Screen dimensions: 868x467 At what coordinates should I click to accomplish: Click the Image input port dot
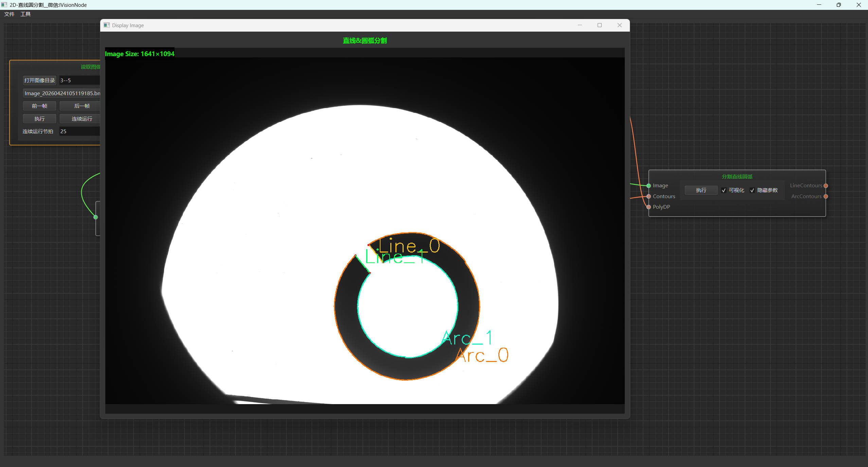(649, 186)
